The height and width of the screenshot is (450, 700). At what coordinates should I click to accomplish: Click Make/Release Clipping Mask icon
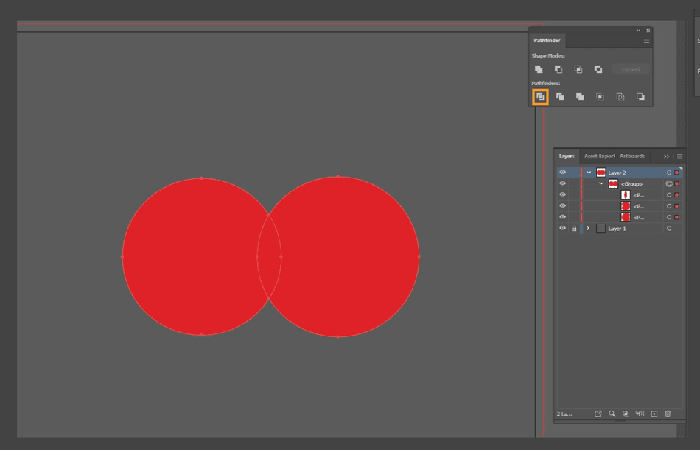pos(626,414)
